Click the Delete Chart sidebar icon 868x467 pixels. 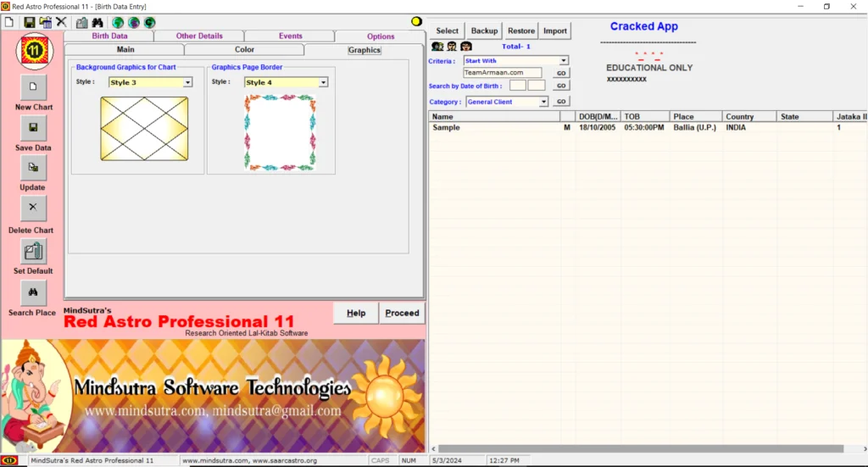pos(33,208)
